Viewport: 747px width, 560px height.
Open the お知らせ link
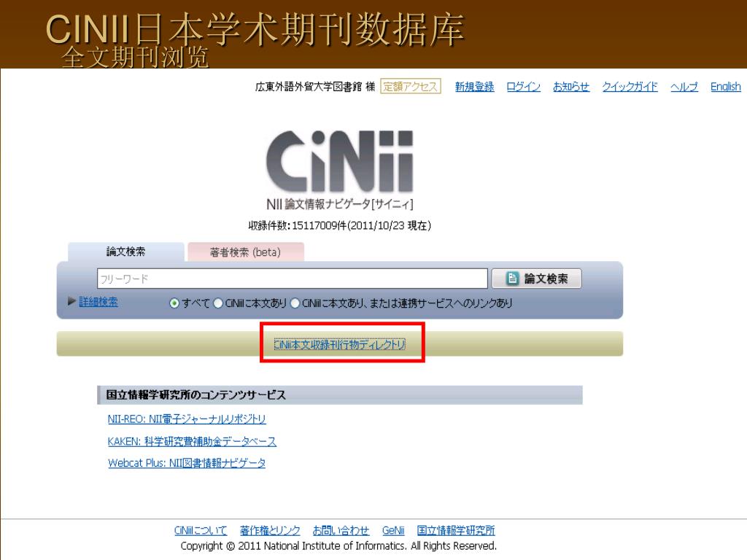point(570,87)
